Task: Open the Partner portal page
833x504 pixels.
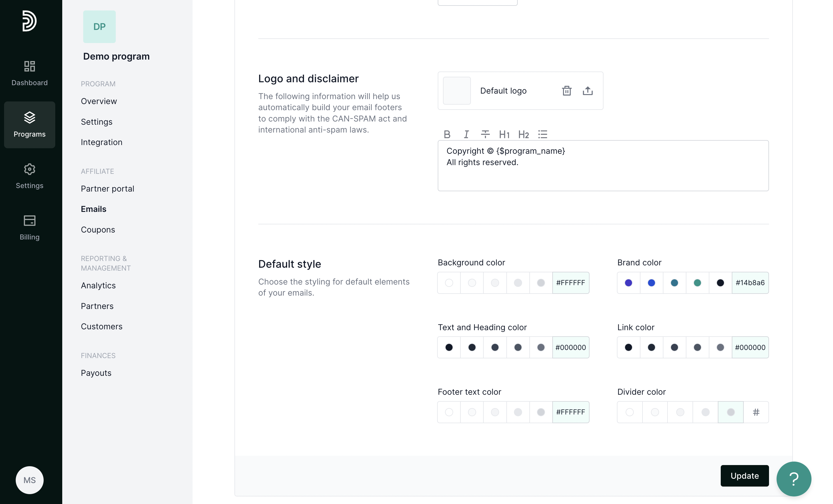Action: [107, 189]
